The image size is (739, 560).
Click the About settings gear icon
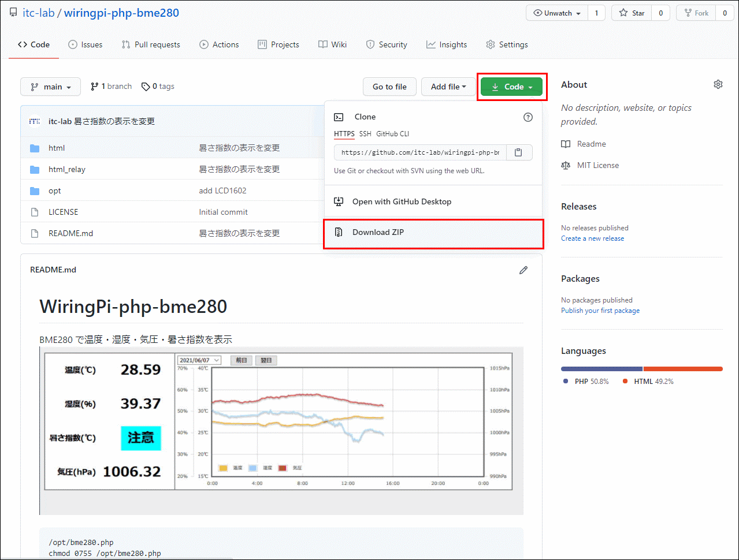pyautogui.click(x=718, y=84)
